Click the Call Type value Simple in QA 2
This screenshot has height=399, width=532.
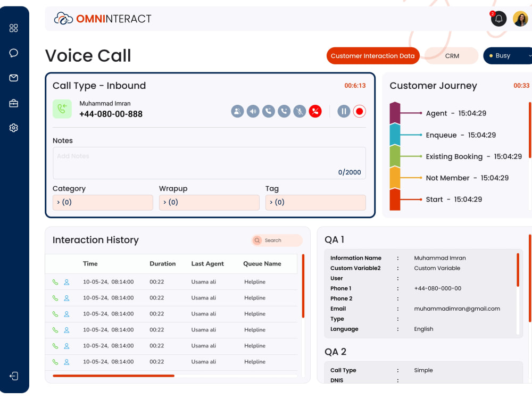(x=423, y=370)
